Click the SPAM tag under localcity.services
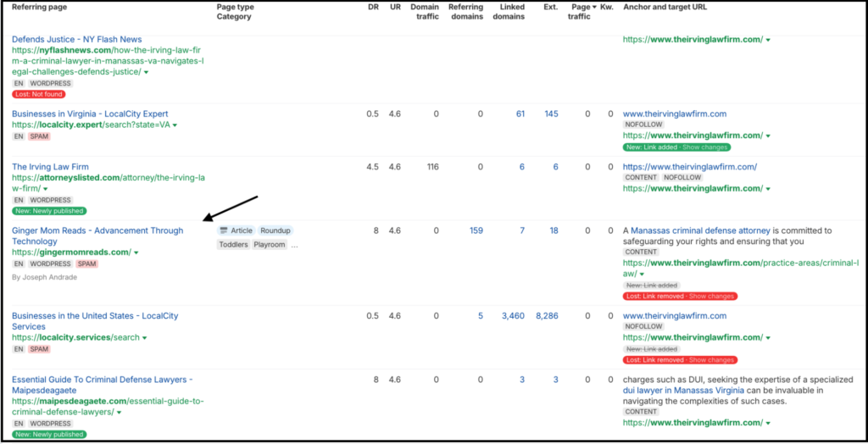This screenshot has width=868, height=444. (39, 349)
